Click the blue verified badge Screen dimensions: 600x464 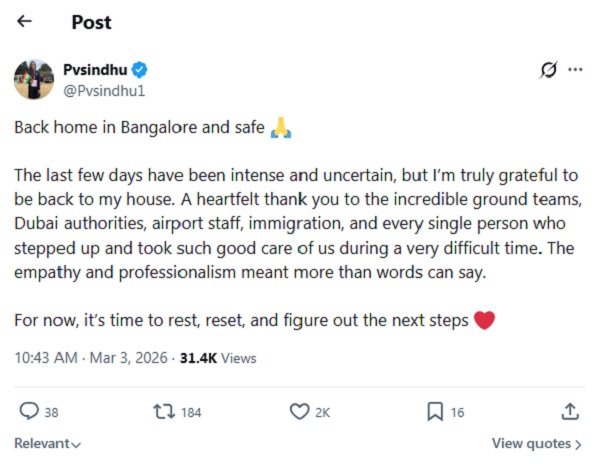coord(141,70)
